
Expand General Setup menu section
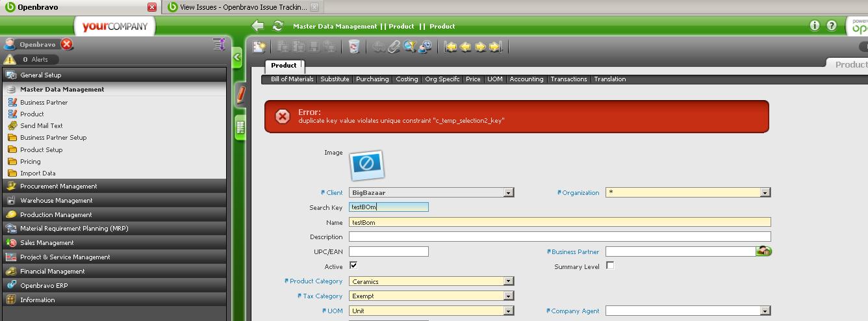tap(114, 75)
